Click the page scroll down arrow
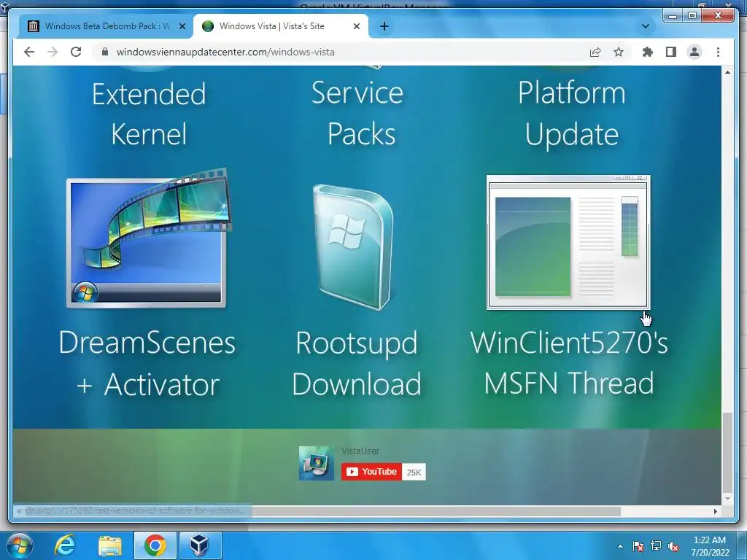Screen dimensions: 747x560 tap(727, 499)
